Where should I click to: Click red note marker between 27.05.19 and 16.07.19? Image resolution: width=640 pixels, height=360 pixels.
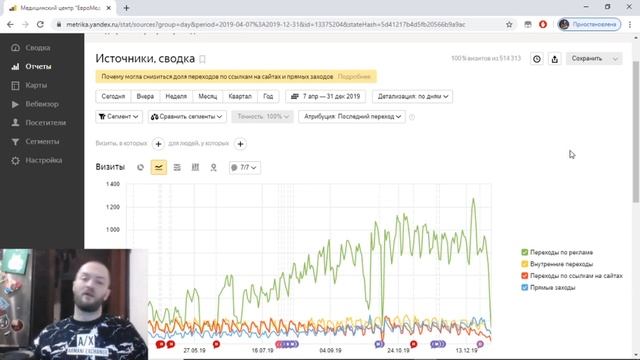click(x=216, y=344)
